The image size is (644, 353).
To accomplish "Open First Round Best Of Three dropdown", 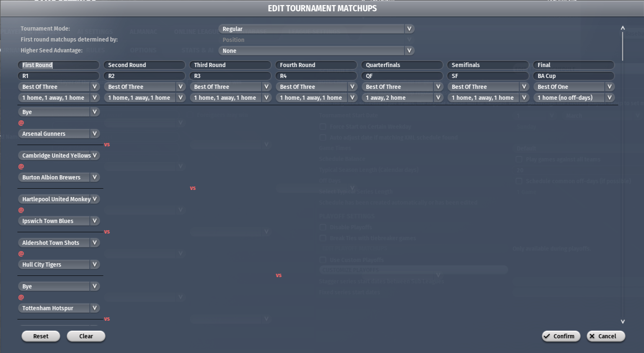I will (x=58, y=87).
